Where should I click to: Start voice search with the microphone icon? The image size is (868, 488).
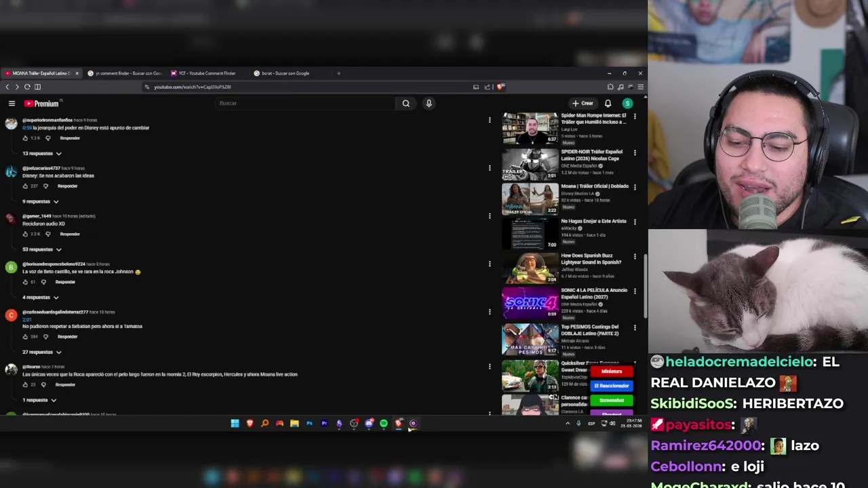429,104
